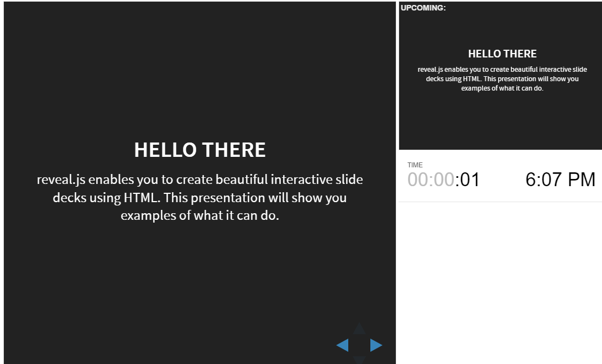Click the divider line beneath the timer
602x364 pixels.
tap(501, 202)
